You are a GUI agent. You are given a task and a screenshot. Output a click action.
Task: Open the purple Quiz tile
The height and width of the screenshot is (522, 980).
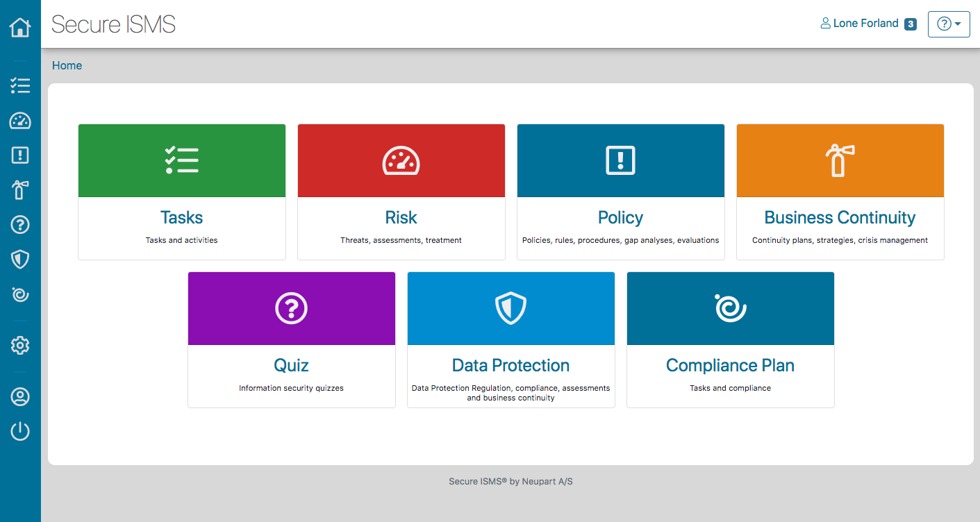point(292,339)
